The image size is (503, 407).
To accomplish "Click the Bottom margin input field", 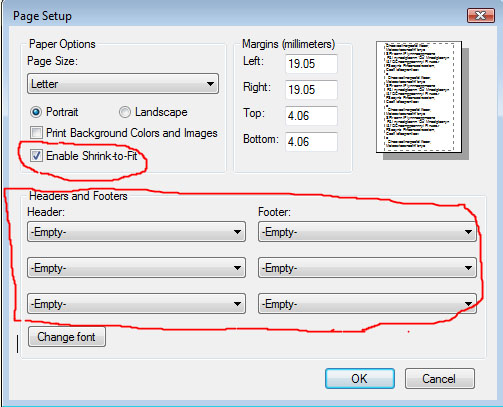I will [x=311, y=142].
